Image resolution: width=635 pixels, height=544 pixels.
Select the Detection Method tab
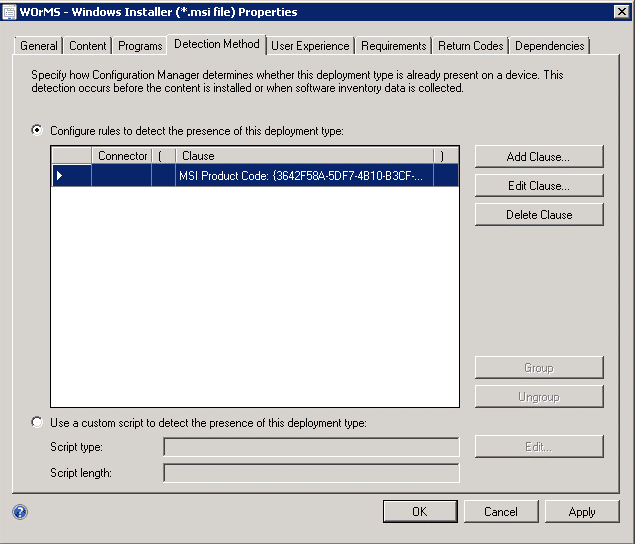tap(217, 44)
